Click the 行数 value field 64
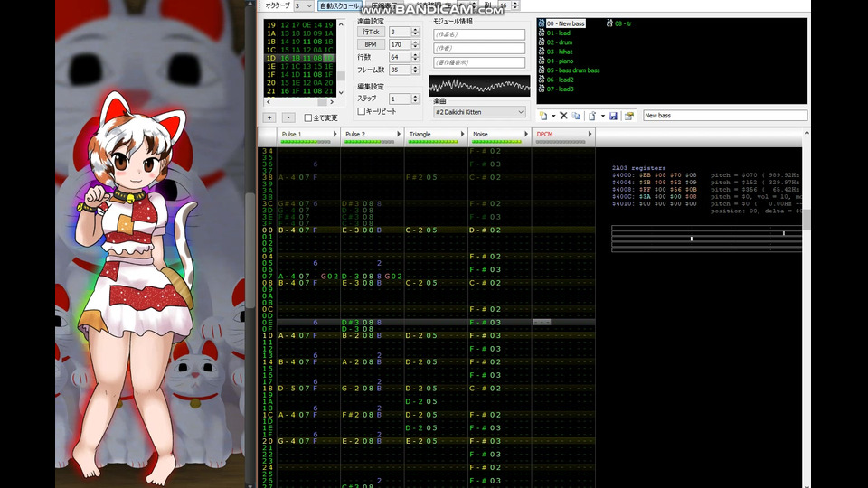Screen dimensions: 868x488 click(401, 57)
